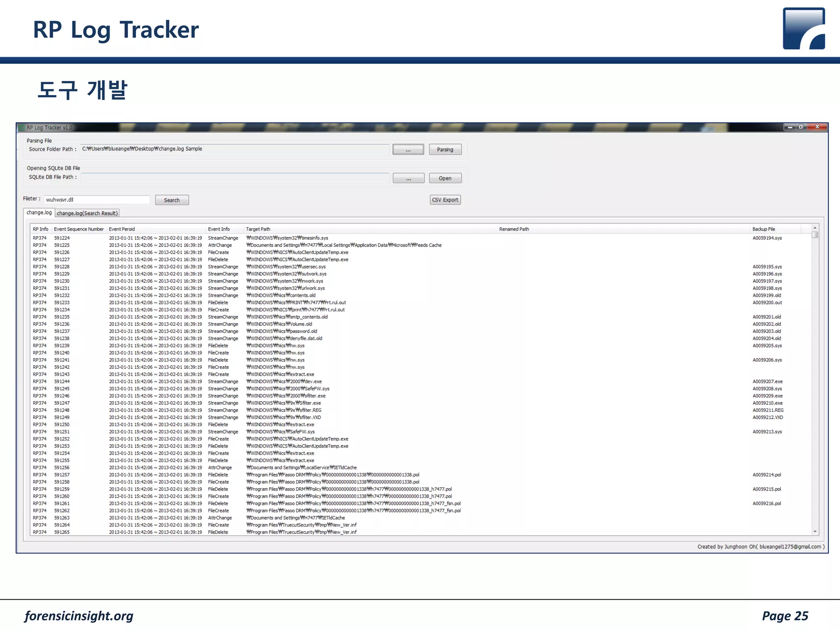Sort by Event Sequence Number column header
Screen dimensions: 840x630
[79, 229]
